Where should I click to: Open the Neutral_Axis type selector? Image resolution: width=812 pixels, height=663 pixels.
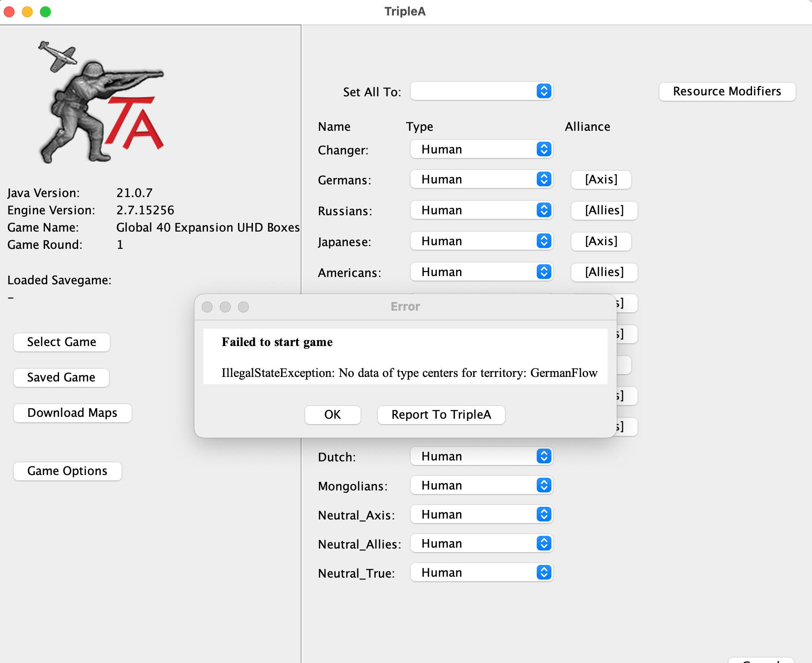click(x=481, y=514)
